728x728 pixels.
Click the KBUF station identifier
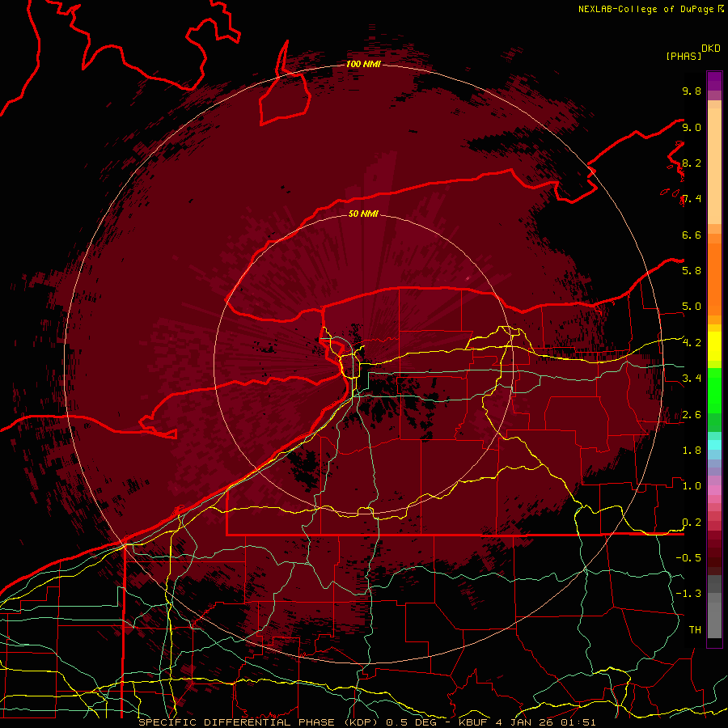[x=473, y=722]
